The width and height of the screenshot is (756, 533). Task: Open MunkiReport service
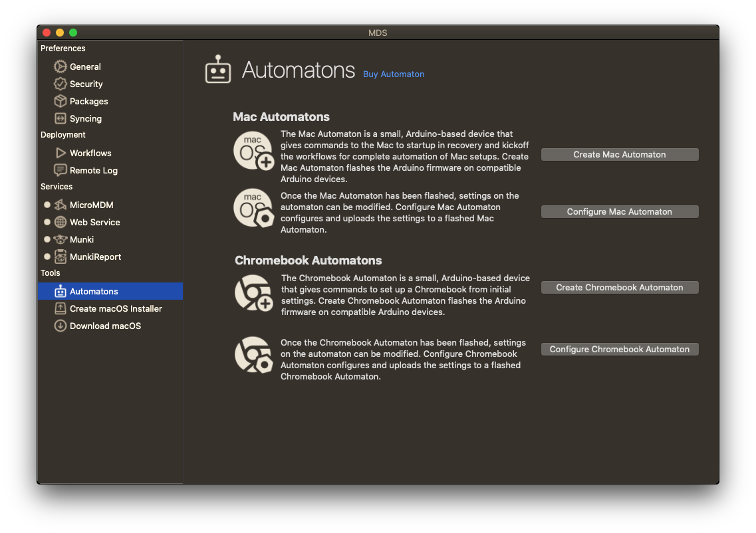point(110,257)
